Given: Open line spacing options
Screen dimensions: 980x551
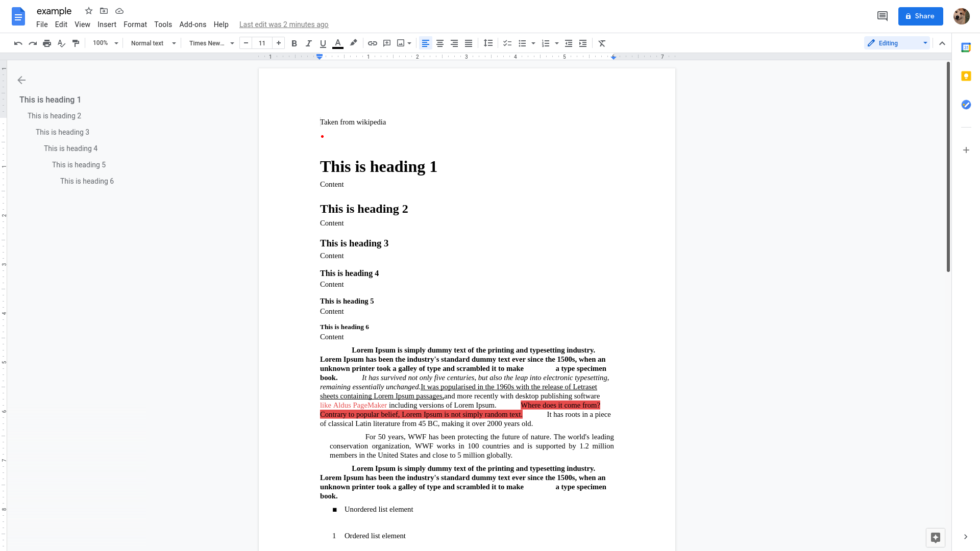Looking at the screenshot, I should (488, 43).
